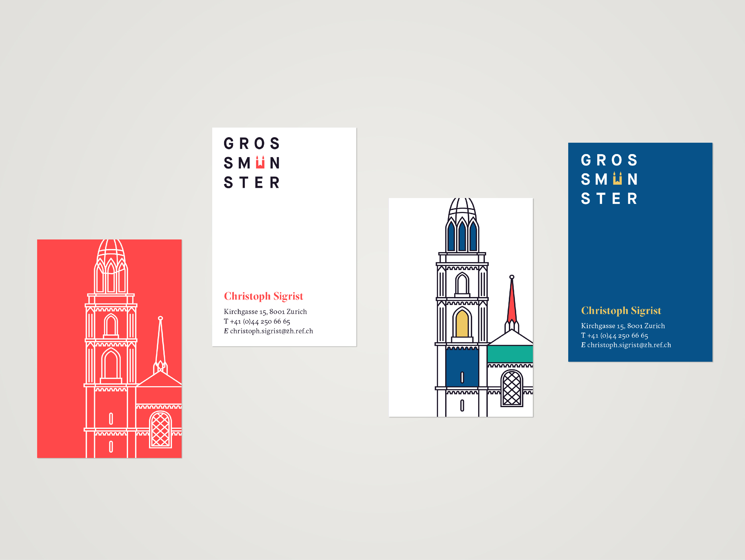Click the yellow arched window on colorful tower
The height and width of the screenshot is (560, 745).
[462, 324]
